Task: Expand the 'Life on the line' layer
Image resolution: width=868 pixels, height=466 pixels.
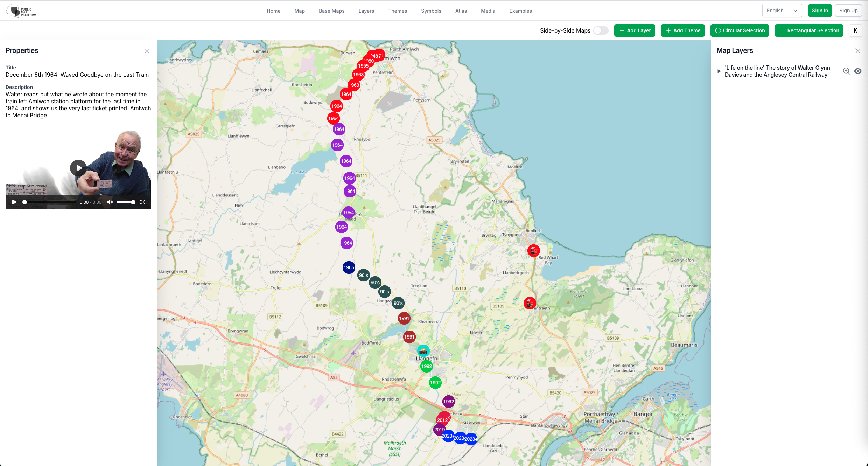Action: (719, 71)
